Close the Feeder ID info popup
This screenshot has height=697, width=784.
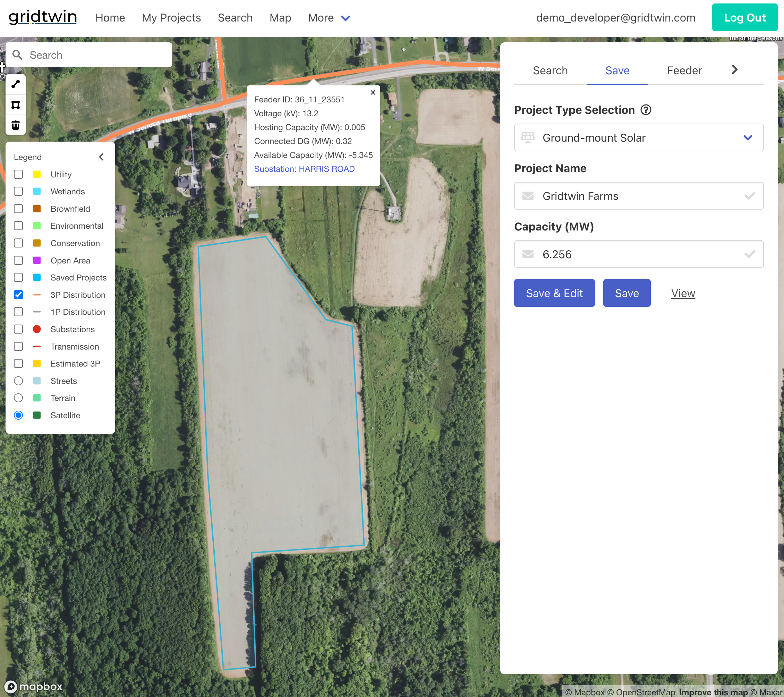click(373, 92)
